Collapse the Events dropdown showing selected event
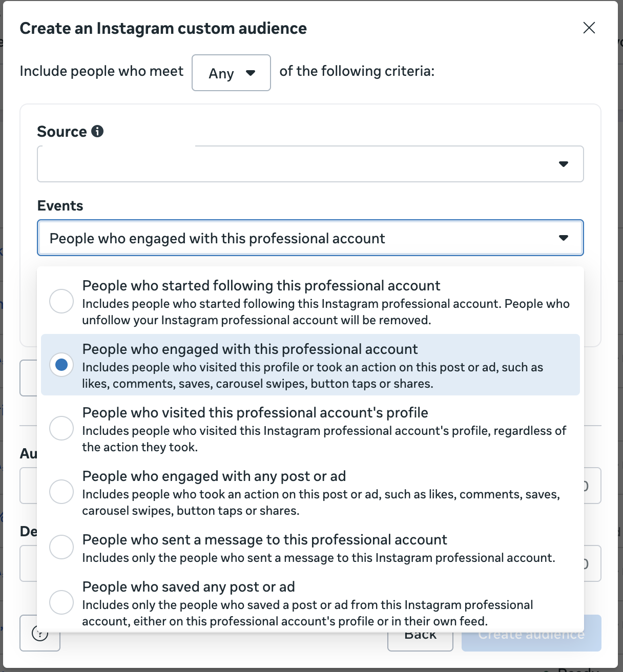Image resolution: width=623 pixels, height=672 pixels. (297, 238)
